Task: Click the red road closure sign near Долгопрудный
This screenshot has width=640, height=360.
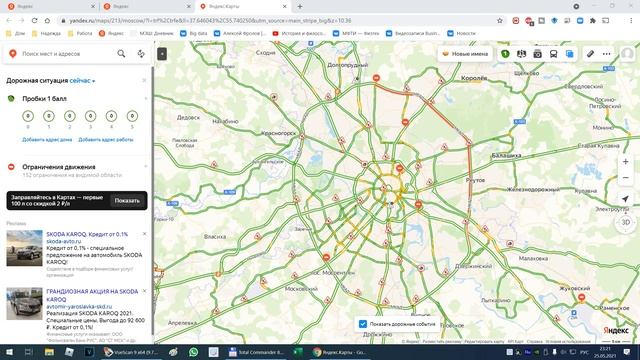Action: pos(376,78)
